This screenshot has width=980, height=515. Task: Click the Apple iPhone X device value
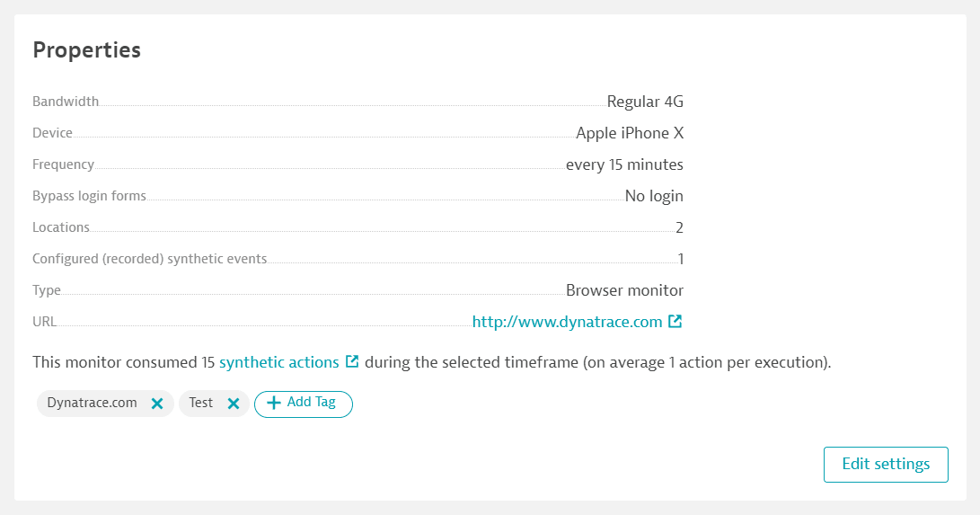[630, 133]
